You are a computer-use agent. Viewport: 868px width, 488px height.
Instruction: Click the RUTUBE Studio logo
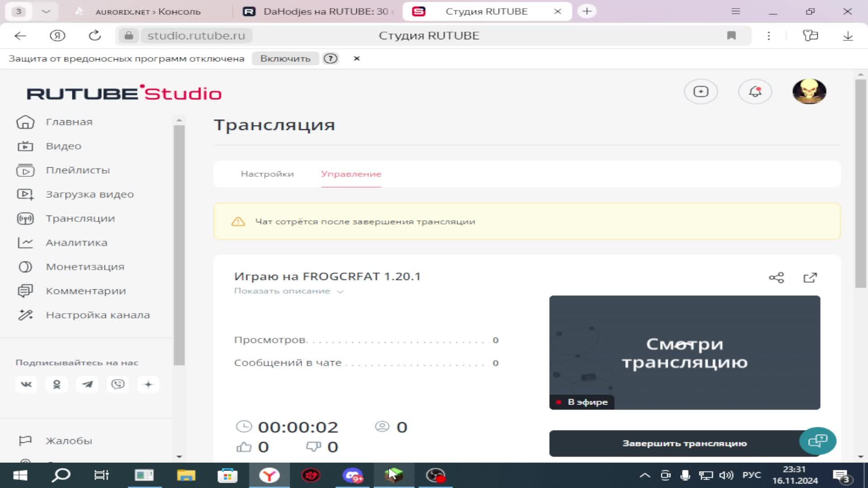point(124,93)
